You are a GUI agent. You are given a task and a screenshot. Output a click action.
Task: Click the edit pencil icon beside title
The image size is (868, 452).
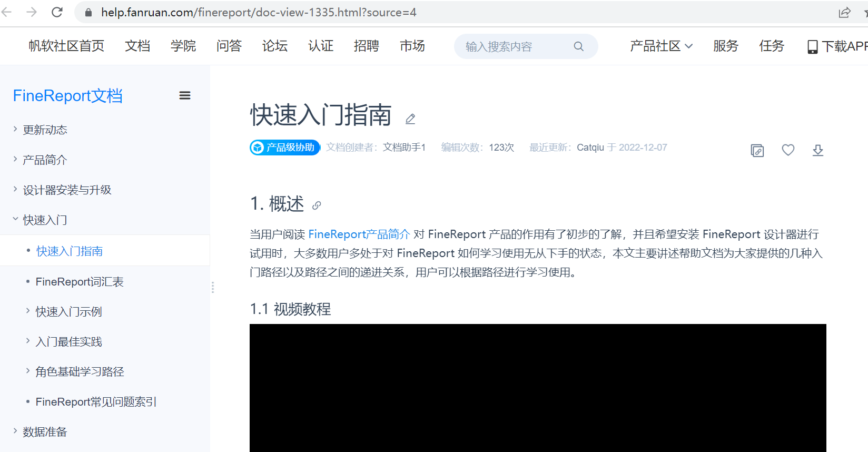(x=410, y=119)
